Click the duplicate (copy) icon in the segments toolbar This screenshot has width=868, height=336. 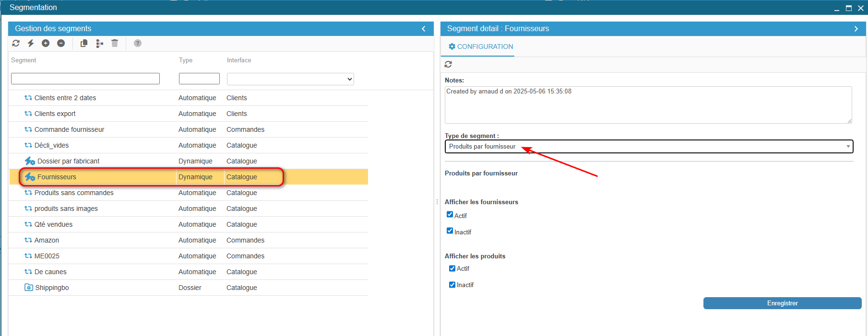click(x=84, y=43)
